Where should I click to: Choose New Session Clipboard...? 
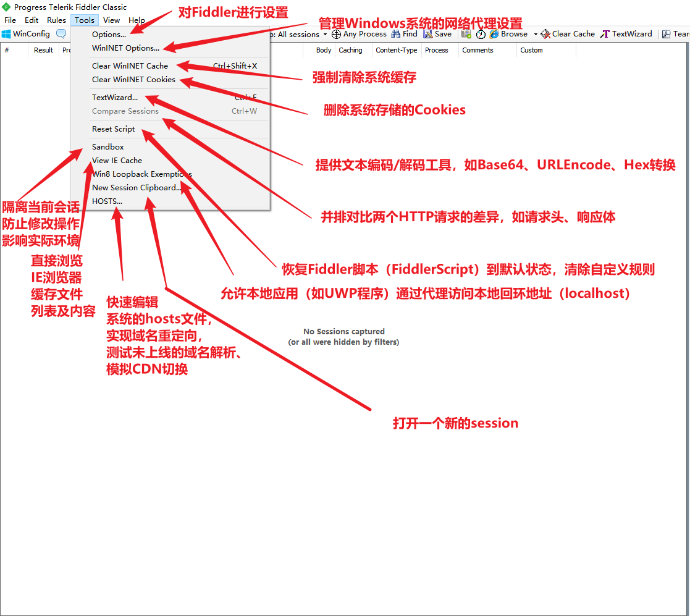click(170, 188)
